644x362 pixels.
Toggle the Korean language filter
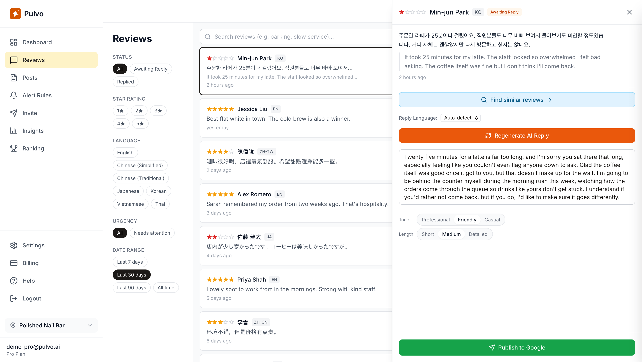coord(159,191)
